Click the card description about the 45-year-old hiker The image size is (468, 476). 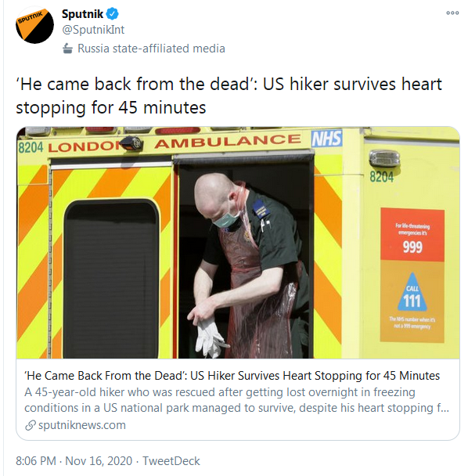tap(236, 400)
